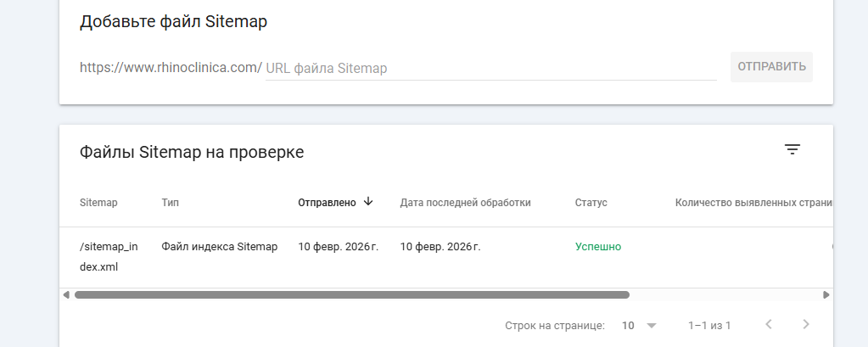Click the Статус column header
868x347 pixels.
pyautogui.click(x=591, y=203)
